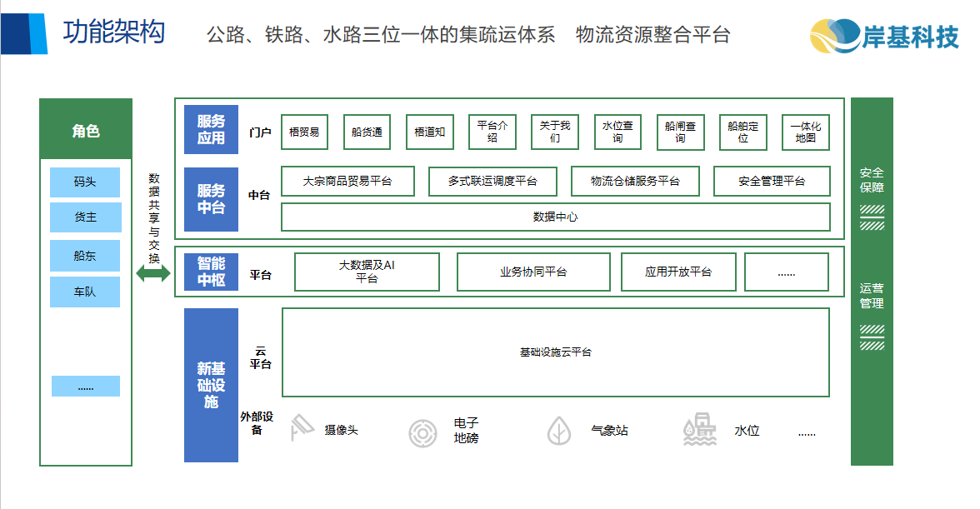Open the 一体化地图 portal box
980x509 pixels.
806,132
